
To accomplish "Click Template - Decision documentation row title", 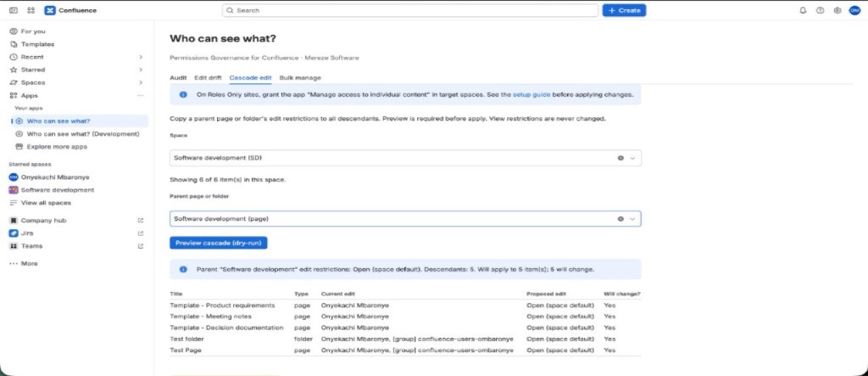I will (x=226, y=328).
